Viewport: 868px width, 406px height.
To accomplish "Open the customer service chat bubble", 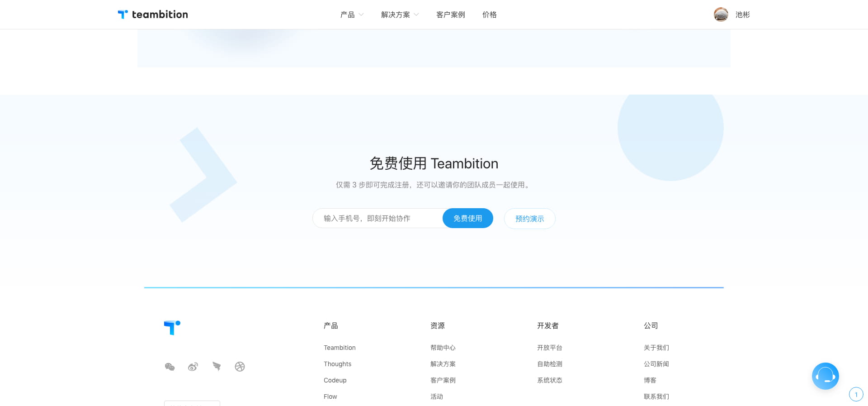I will point(826,376).
